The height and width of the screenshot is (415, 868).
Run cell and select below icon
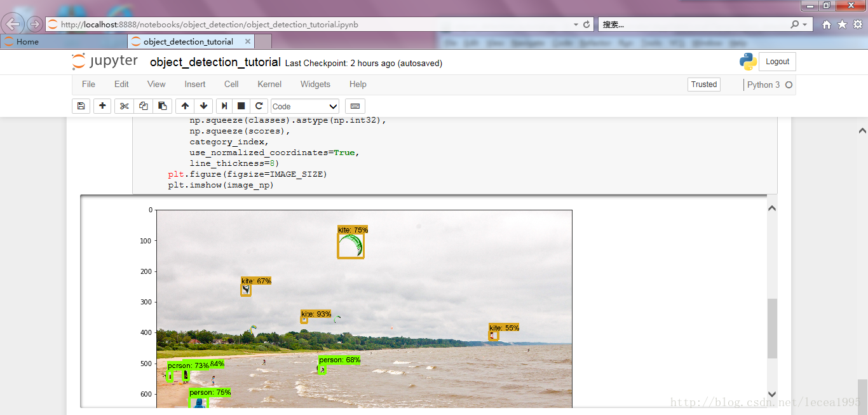click(224, 106)
